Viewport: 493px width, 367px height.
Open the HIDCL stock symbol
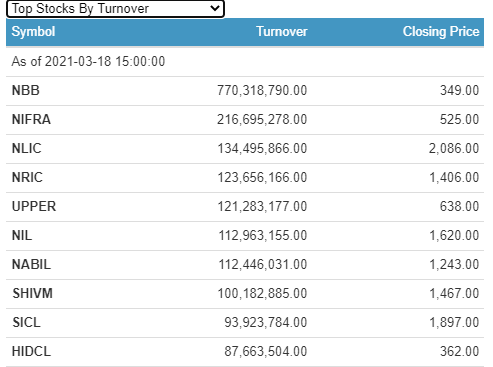(31, 351)
